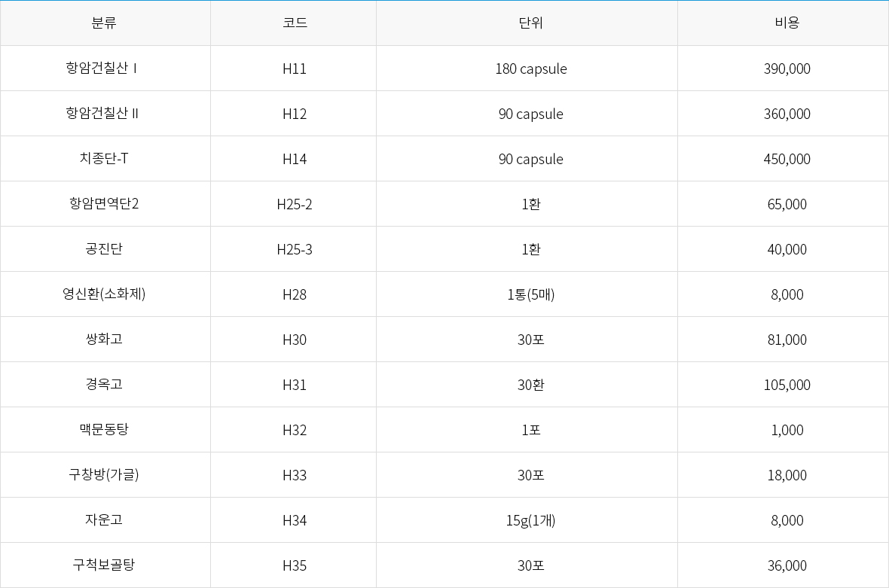Image resolution: width=889 pixels, height=588 pixels.
Task: Click the 180 capsule unit cell
Action: pos(530,69)
